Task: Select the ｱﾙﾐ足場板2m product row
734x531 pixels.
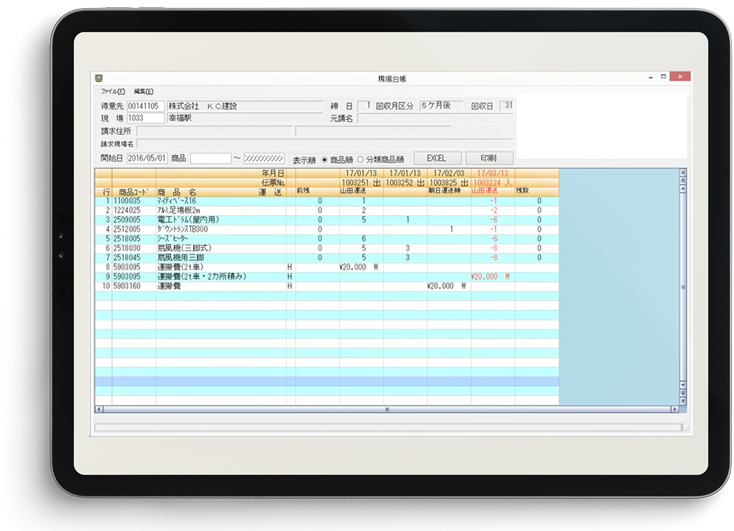Action: point(326,210)
